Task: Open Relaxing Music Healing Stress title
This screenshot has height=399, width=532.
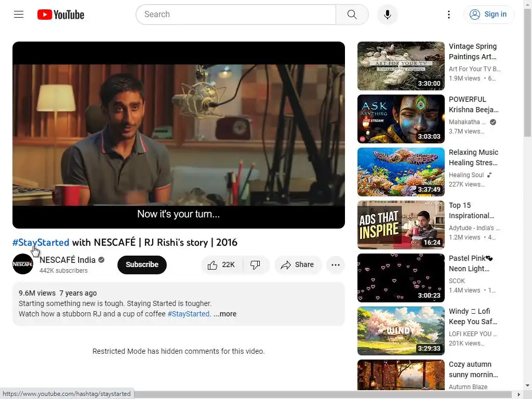Action: (474, 157)
